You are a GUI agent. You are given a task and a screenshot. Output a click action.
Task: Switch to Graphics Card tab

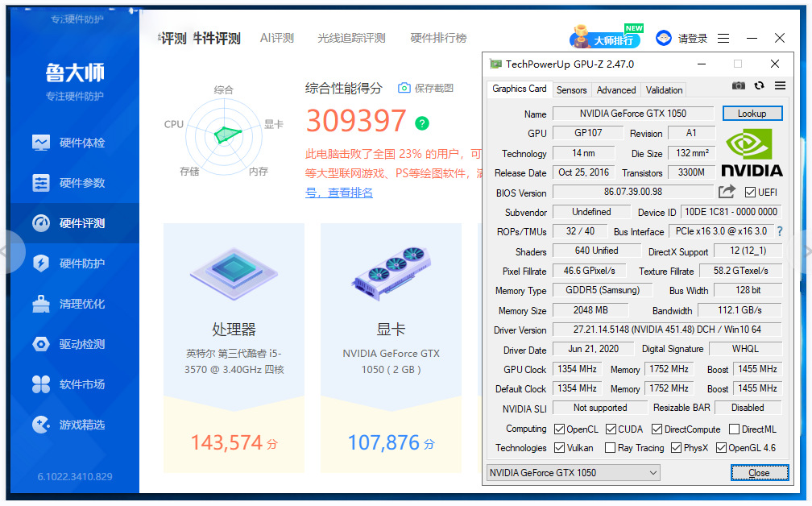pyautogui.click(x=520, y=89)
